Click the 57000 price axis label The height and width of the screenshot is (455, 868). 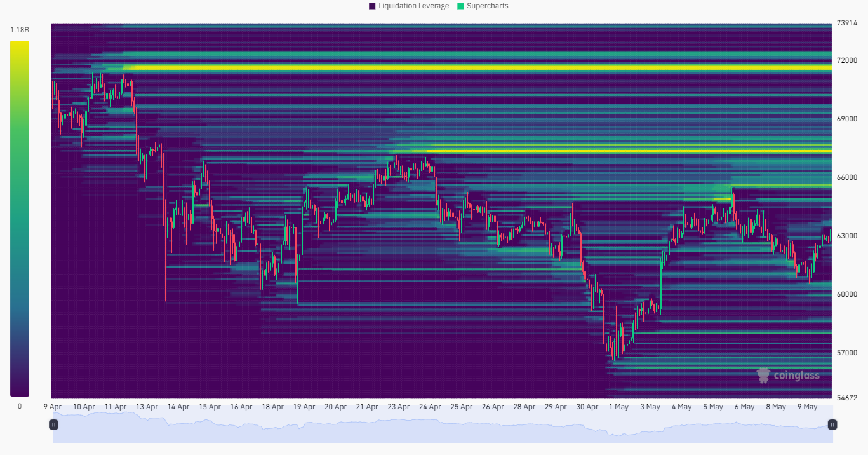tap(846, 353)
